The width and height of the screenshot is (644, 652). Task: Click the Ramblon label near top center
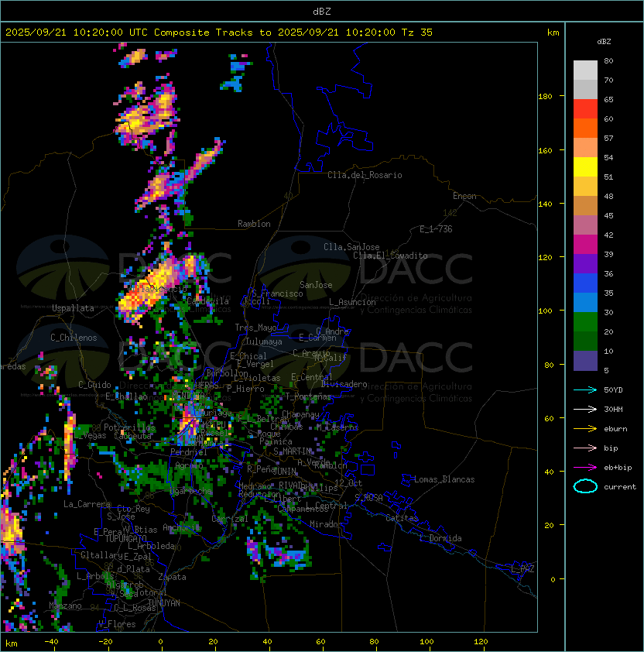(x=254, y=224)
